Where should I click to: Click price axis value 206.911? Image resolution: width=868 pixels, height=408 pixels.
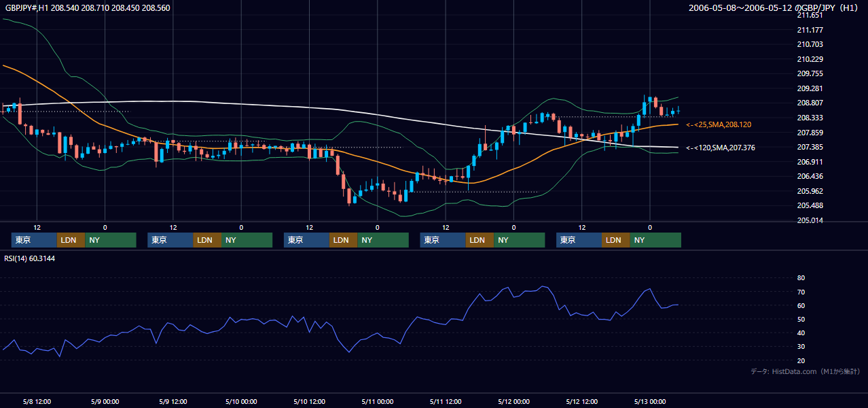coord(810,162)
